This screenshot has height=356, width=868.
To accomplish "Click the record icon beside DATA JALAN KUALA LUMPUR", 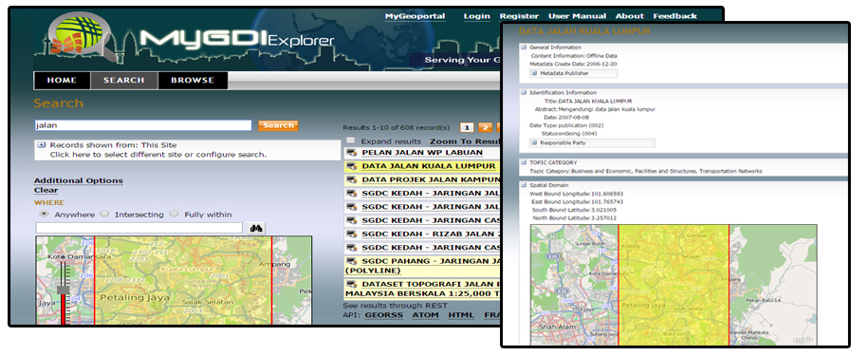I will (352, 166).
